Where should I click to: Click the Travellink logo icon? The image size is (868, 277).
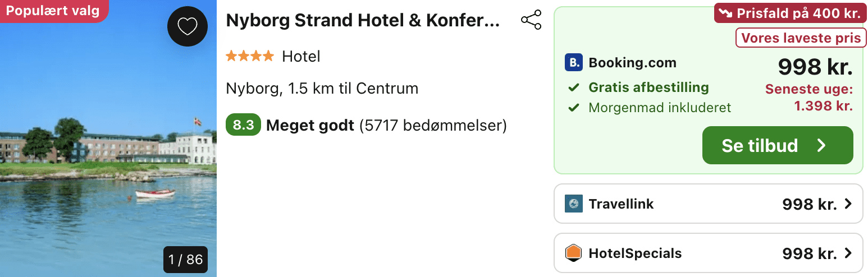tap(574, 204)
